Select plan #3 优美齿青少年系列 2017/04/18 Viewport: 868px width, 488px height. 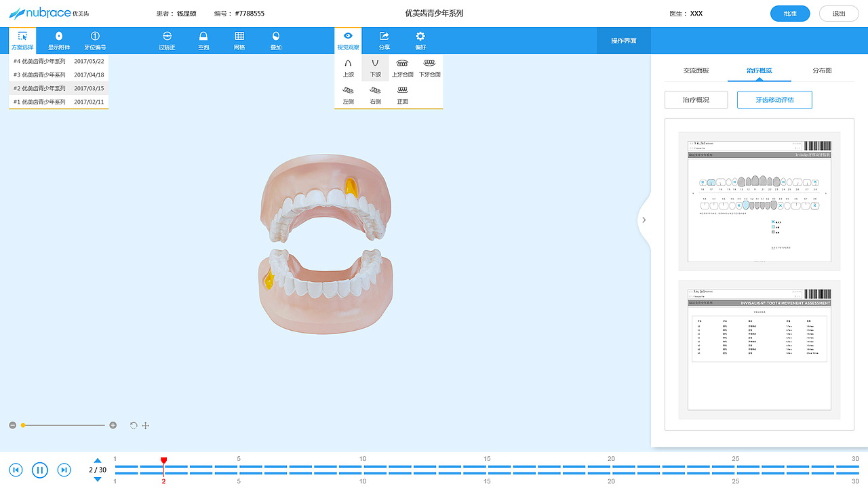(59, 75)
